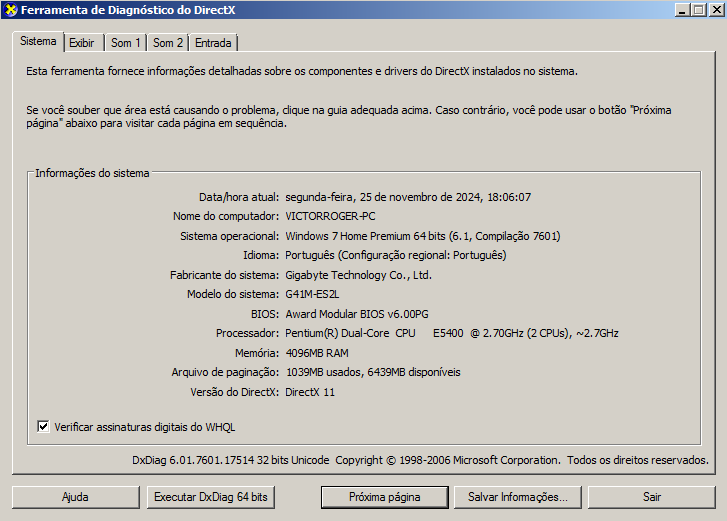Click the Fabricante do sistema label
The height and width of the screenshot is (521, 727).
(x=224, y=275)
